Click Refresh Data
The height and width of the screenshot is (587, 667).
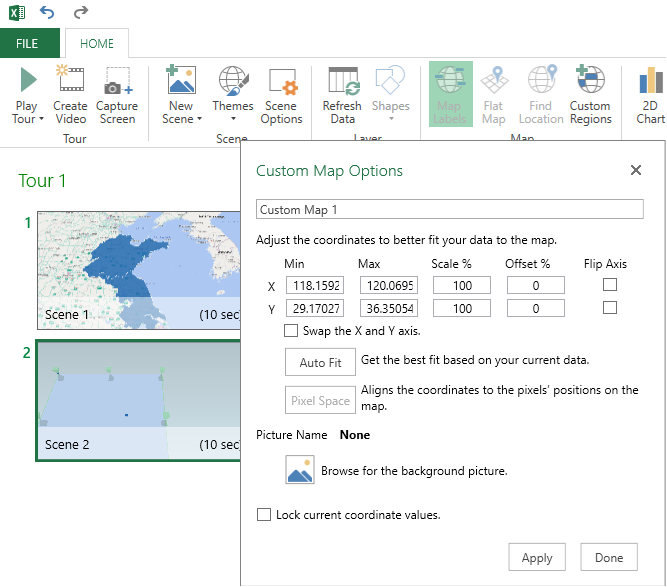click(342, 95)
